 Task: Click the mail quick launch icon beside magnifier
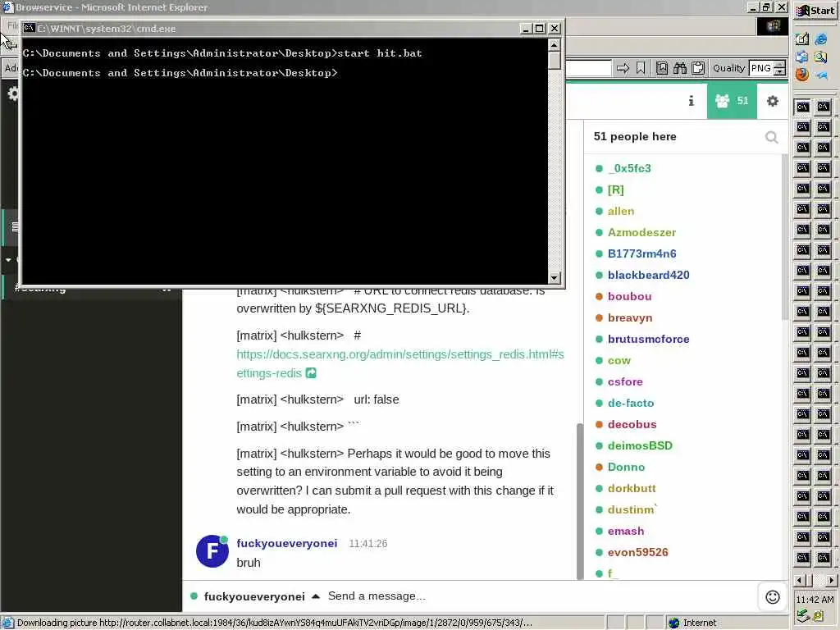tap(802, 57)
